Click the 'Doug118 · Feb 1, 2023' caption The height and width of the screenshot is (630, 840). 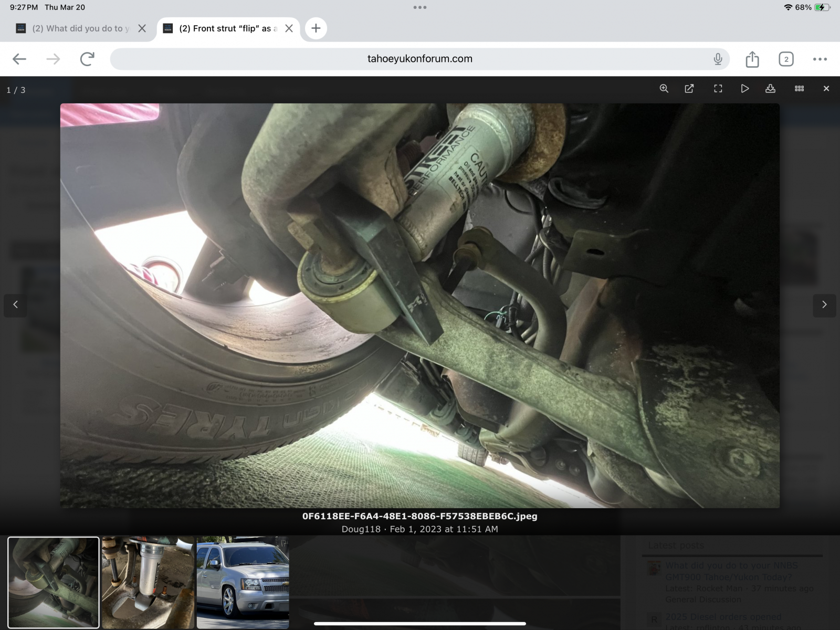pos(419,529)
